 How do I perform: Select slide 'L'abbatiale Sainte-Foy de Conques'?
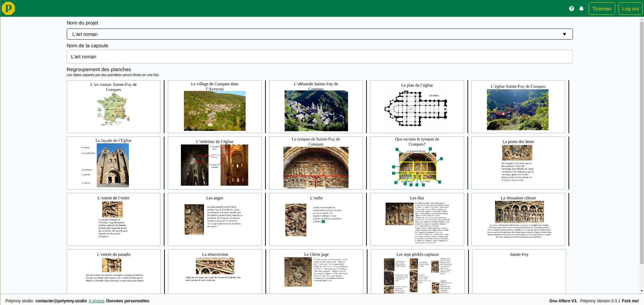point(316,107)
